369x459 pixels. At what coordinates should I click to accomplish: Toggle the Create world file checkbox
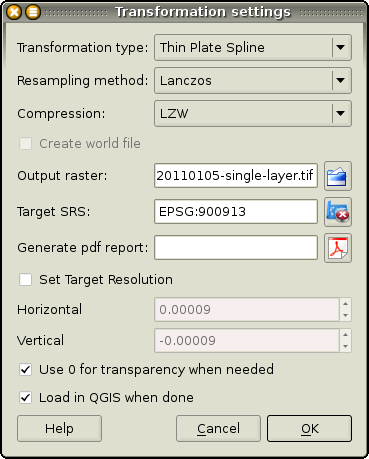(26, 144)
